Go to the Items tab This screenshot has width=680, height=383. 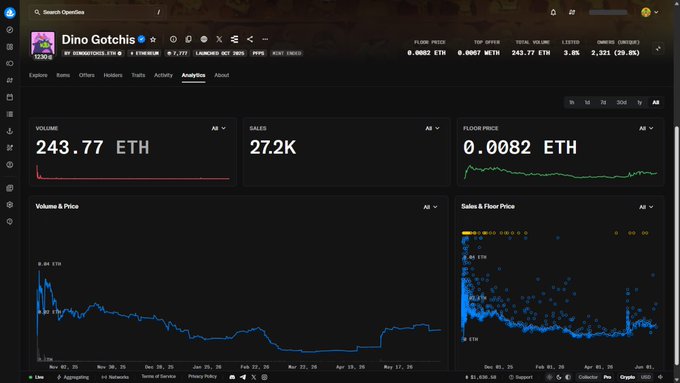[63, 75]
